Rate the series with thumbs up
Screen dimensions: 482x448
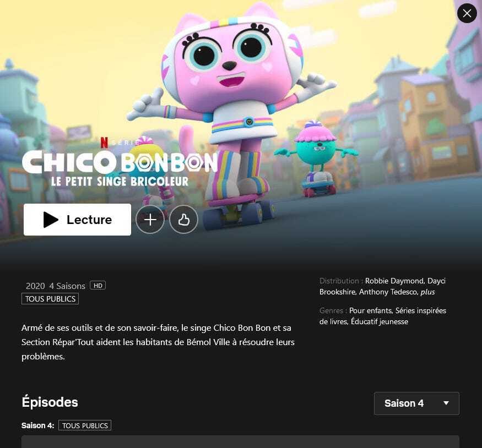pos(183,220)
